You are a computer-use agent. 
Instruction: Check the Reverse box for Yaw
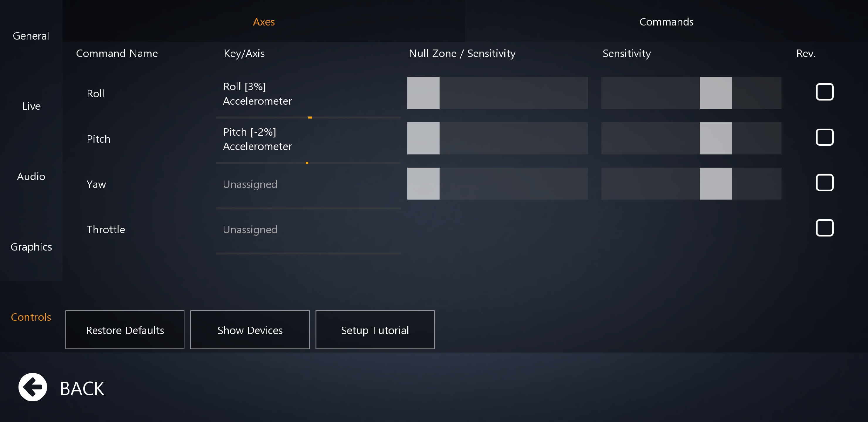pyautogui.click(x=824, y=183)
